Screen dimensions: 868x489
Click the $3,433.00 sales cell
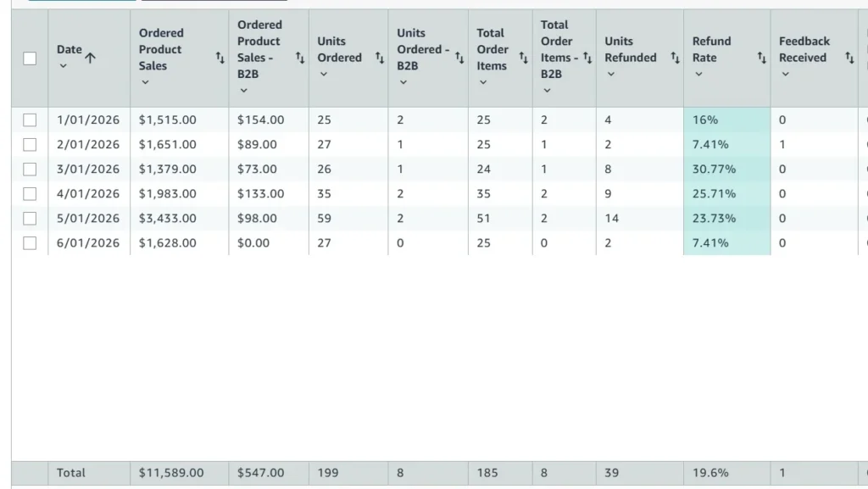pyautogui.click(x=180, y=219)
